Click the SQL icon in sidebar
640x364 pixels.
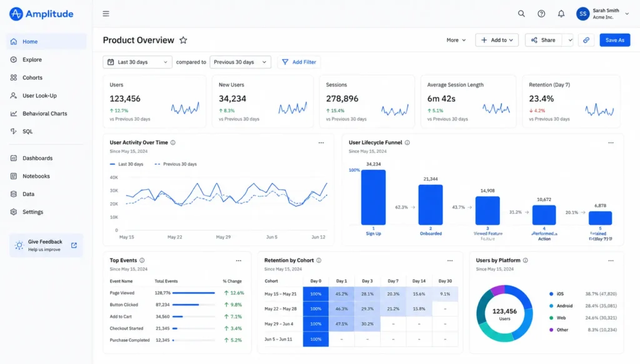coord(14,131)
